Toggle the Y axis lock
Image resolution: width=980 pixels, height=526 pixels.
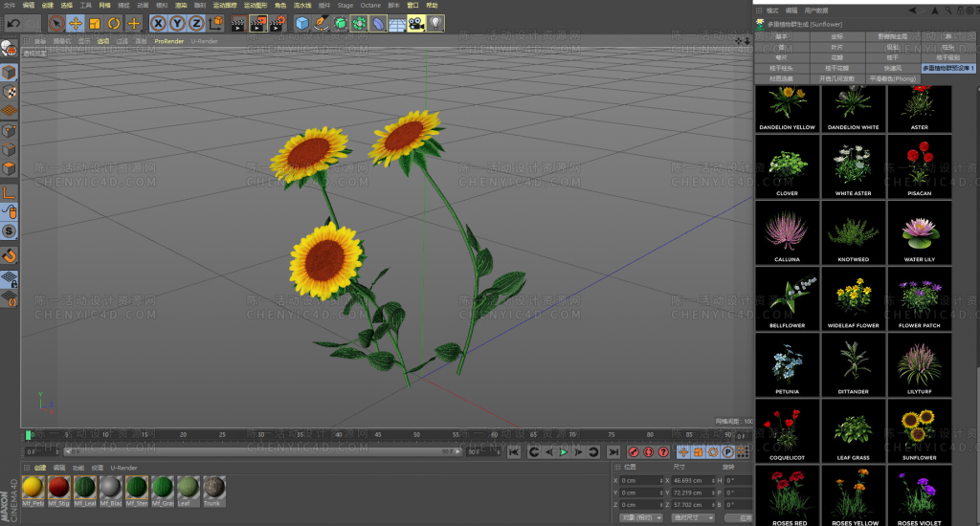[178, 23]
